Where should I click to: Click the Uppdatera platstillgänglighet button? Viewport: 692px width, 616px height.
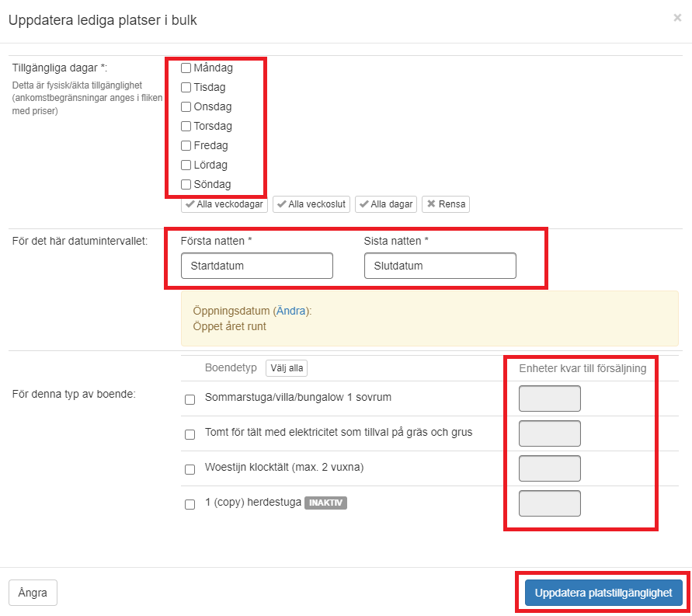pos(603,593)
